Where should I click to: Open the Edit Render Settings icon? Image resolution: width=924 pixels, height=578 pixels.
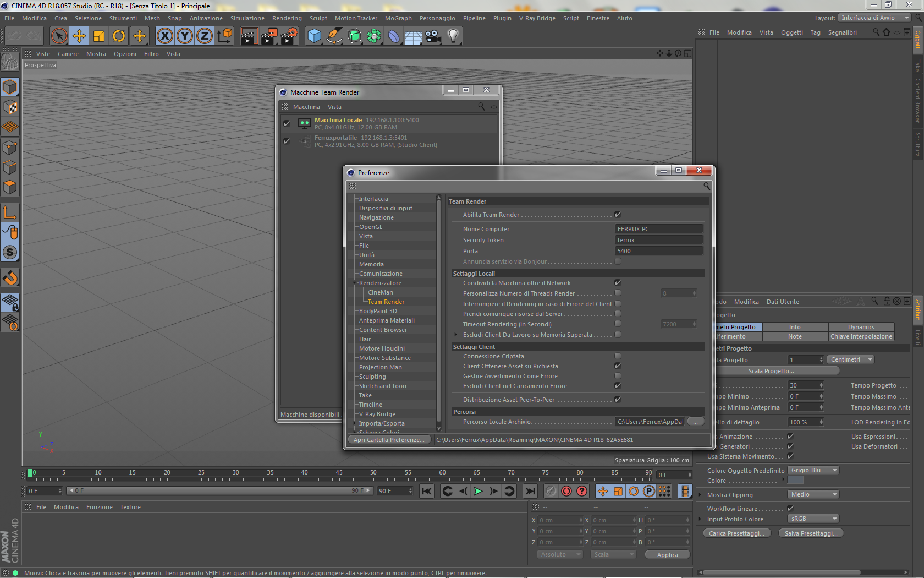(x=289, y=36)
